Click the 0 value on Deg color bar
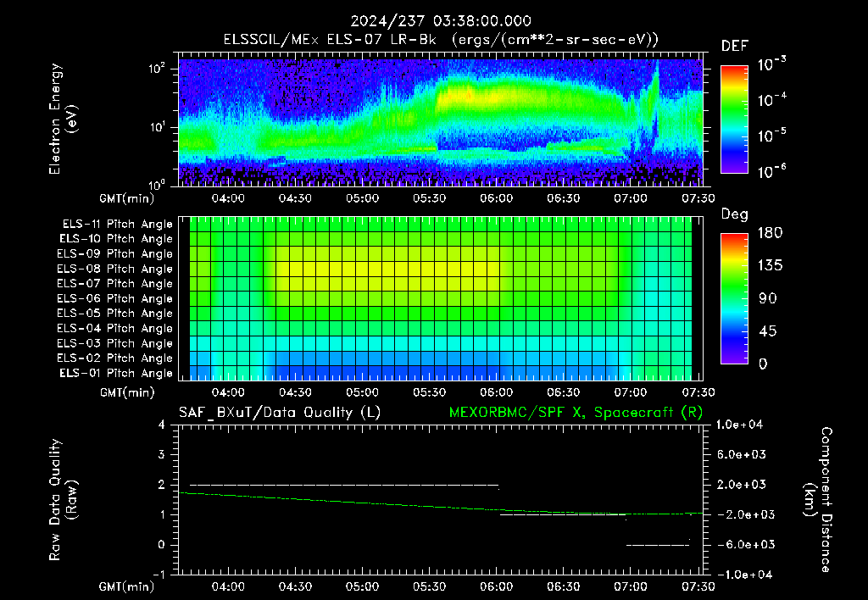Viewport: 868px width, 600px height. click(763, 364)
